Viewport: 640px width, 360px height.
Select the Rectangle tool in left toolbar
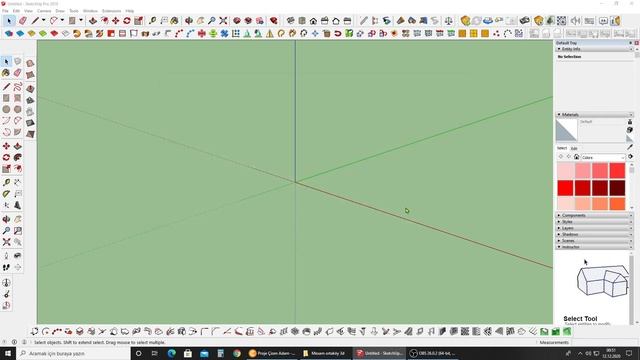tap(6, 98)
